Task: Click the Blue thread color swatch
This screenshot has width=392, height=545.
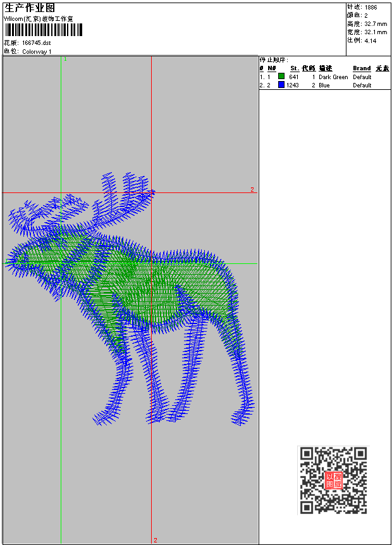Action: [x=281, y=85]
